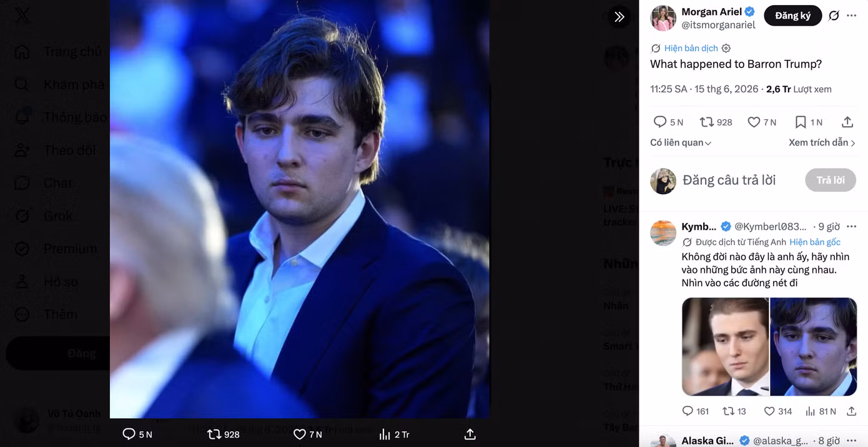Screen dimensions: 868x447
Task: Click the Grok icon next to Đăng ký
Action: (834, 16)
